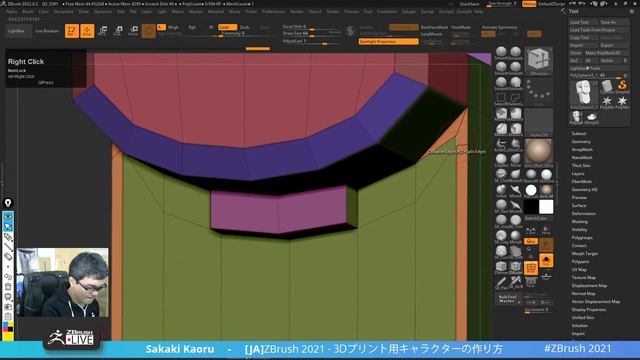Click the Gizmo 3D round icon
Image resolution: width=640 pixels, height=360 pixels.
click(x=149, y=31)
